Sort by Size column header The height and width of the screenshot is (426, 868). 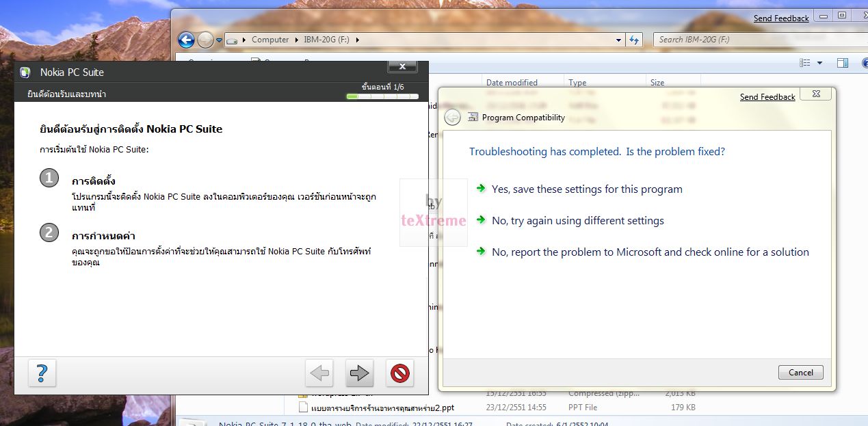point(657,83)
